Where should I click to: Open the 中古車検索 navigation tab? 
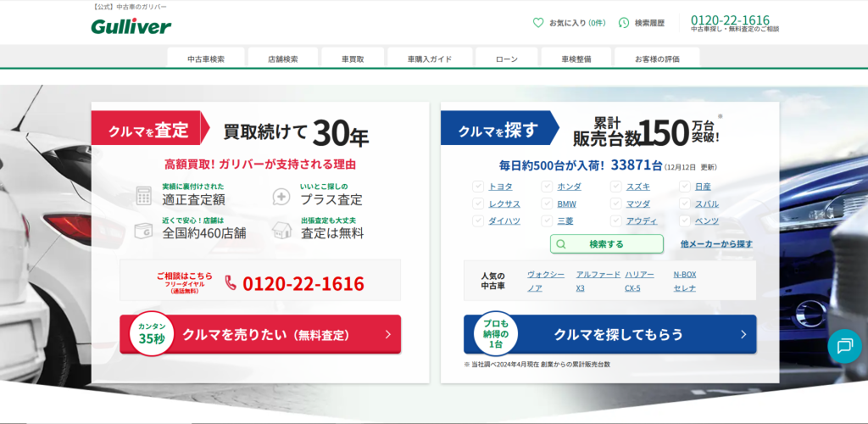(206, 59)
